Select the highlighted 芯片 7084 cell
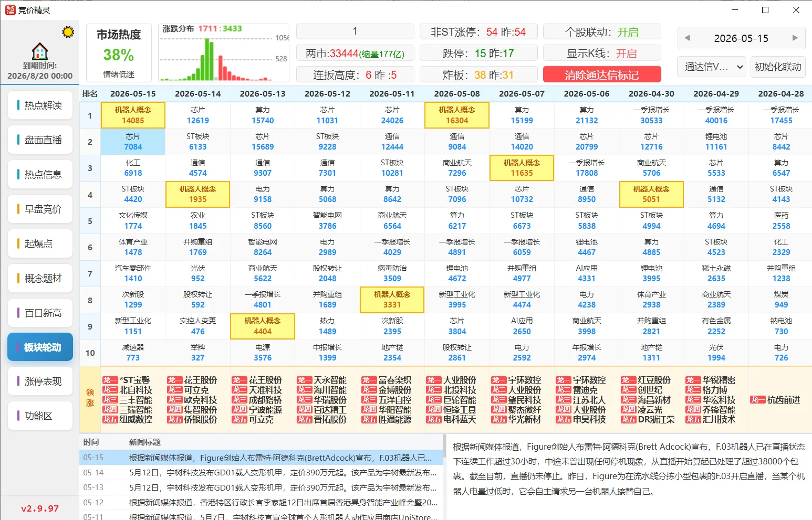 click(133, 142)
